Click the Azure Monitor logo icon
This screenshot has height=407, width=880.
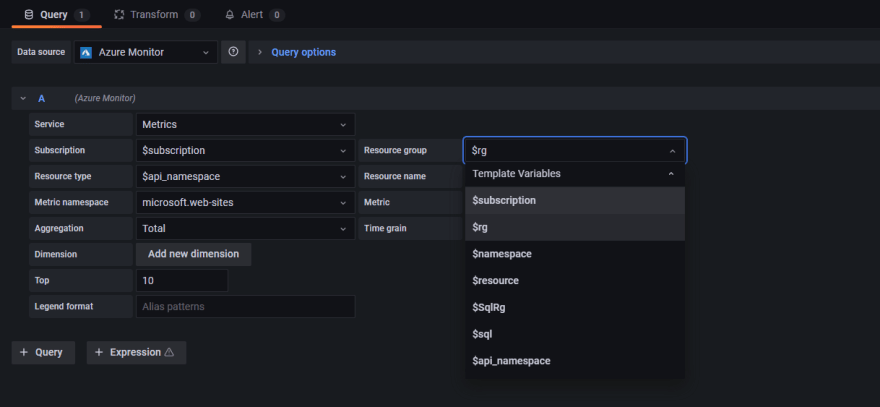[x=86, y=52]
